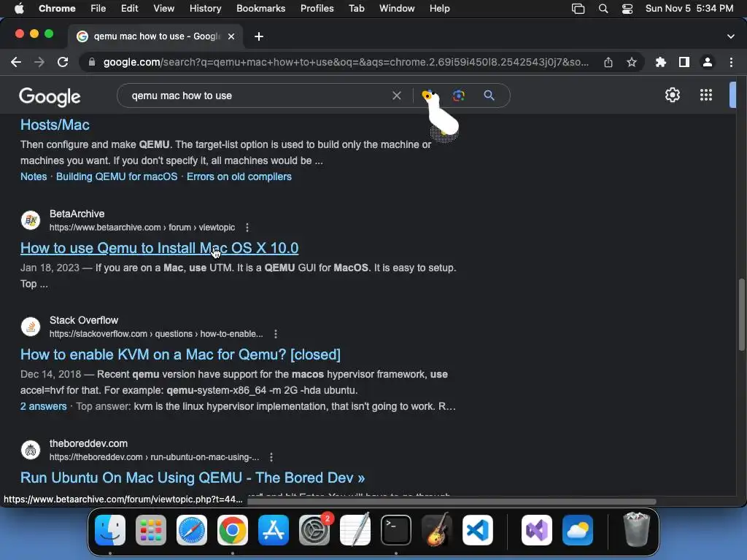
Task: Click the Stack Overflow site favicon
Action: [31, 327]
